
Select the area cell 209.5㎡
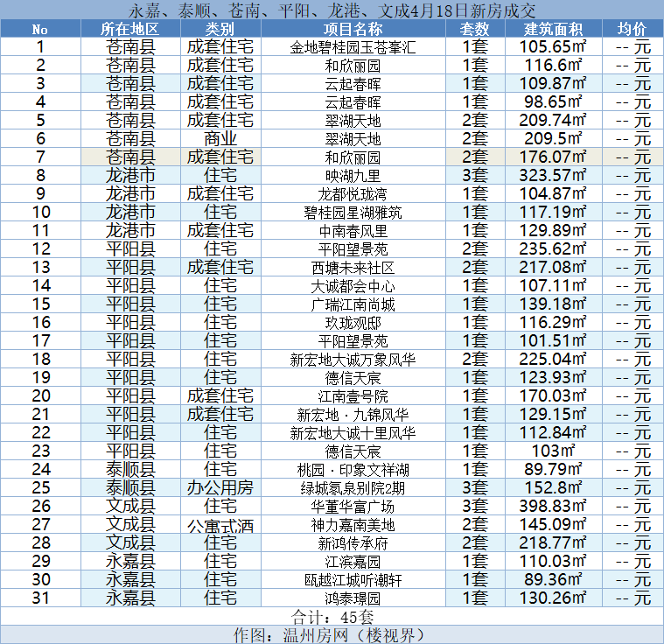553,138
